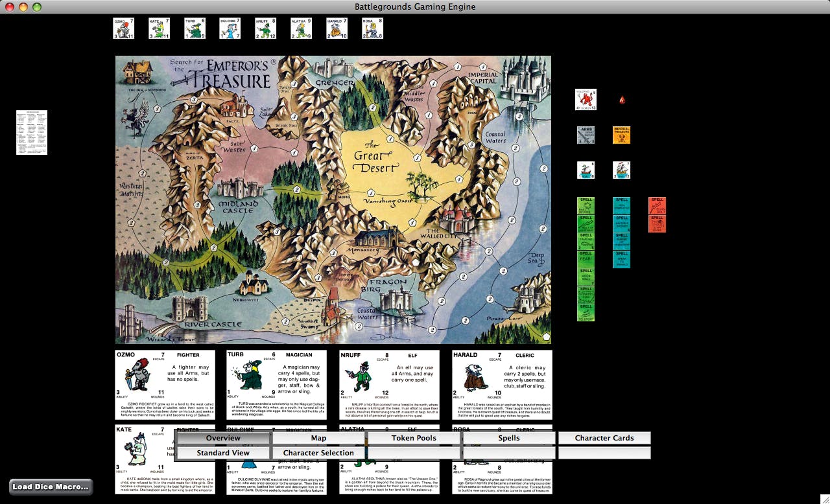Click the red demon monster token
Screen dimensions: 830x504
tap(586, 100)
